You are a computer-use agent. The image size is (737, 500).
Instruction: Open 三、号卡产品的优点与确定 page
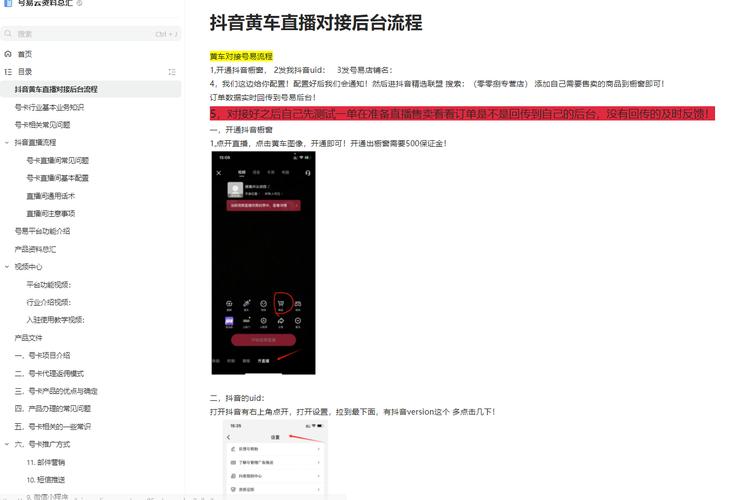click(56, 391)
